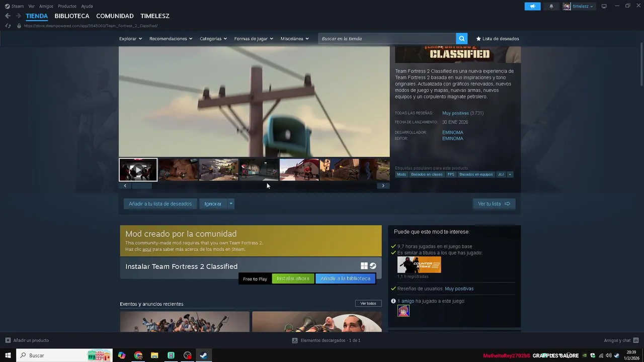The width and height of the screenshot is (644, 362).
Task: Click Ver tu lista button
Action: click(494, 204)
